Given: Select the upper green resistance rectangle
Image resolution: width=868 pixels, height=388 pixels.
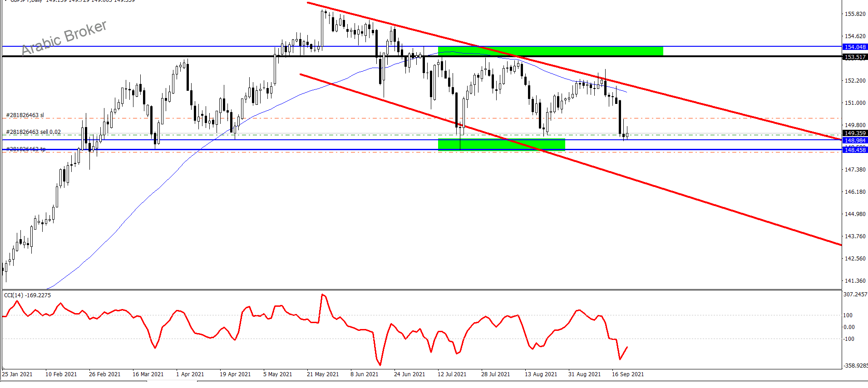Looking at the screenshot, I should coord(550,51).
